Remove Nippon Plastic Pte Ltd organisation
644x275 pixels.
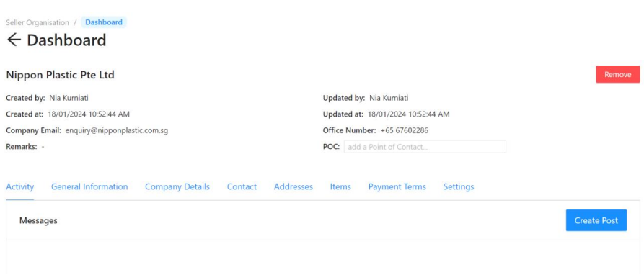coord(618,75)
